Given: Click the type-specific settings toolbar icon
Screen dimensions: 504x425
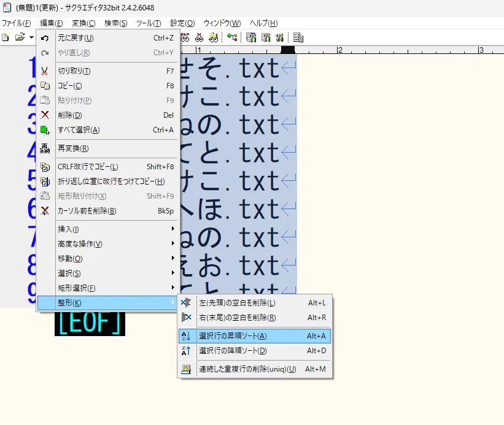Looking at the screenshot, I should tap(251, 37).
